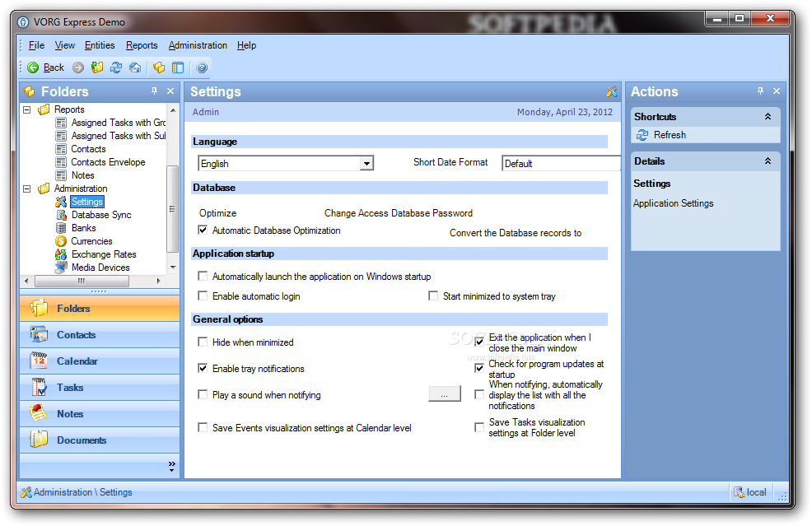Click the Settings tools icon in tree
Viewport: 812px width, 526px height.
click(x=61, y=202)
